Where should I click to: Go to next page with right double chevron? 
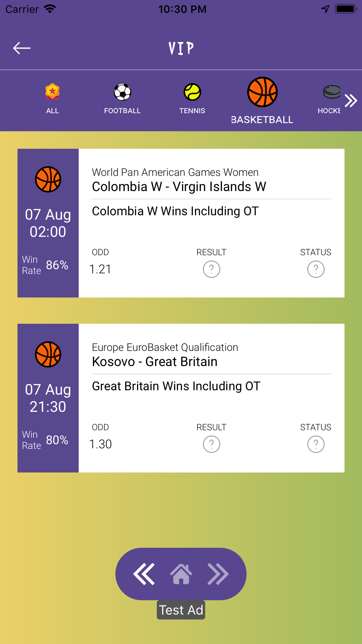point(218,574)
